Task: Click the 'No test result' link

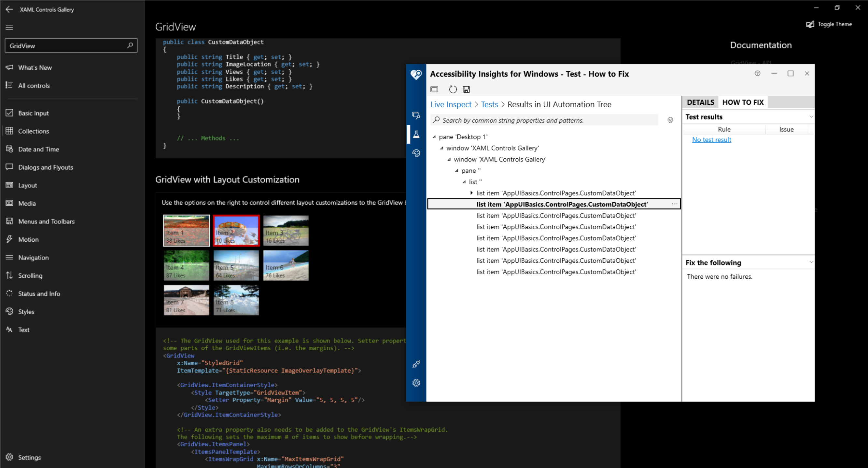Action: tap(711, 140)
